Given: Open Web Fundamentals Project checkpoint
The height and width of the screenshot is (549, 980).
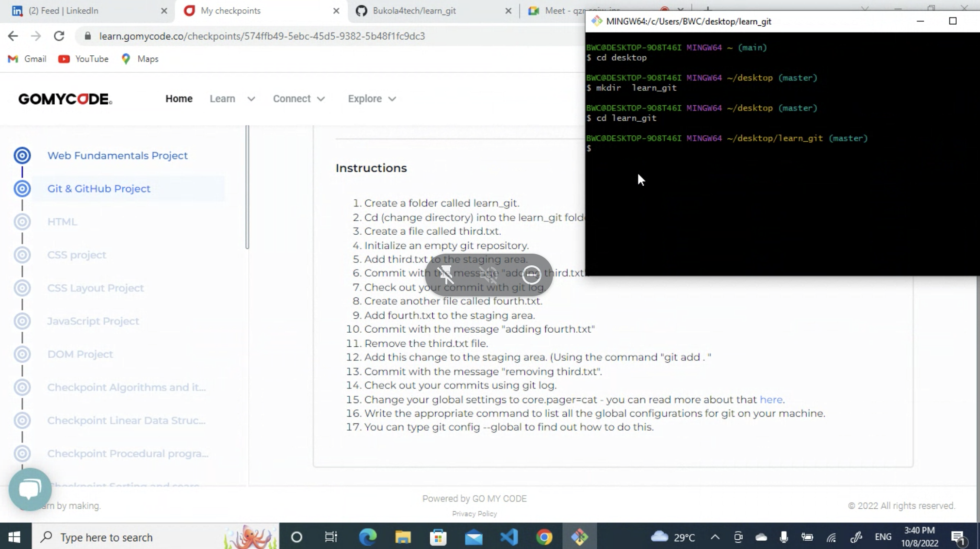Looking at the screenshot, I should (117, 155).
